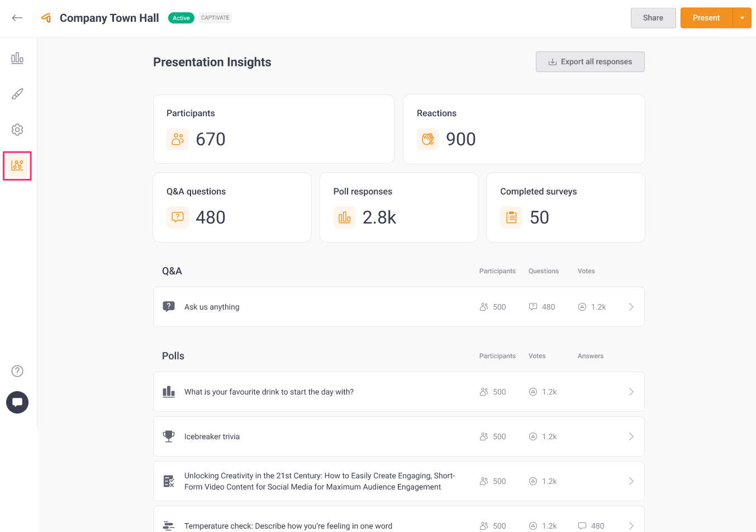Image resolution: width=756 pixels, height=532 pixels.
Task: Open the settings gear sidebar icon
Action: tap(17, 130)
